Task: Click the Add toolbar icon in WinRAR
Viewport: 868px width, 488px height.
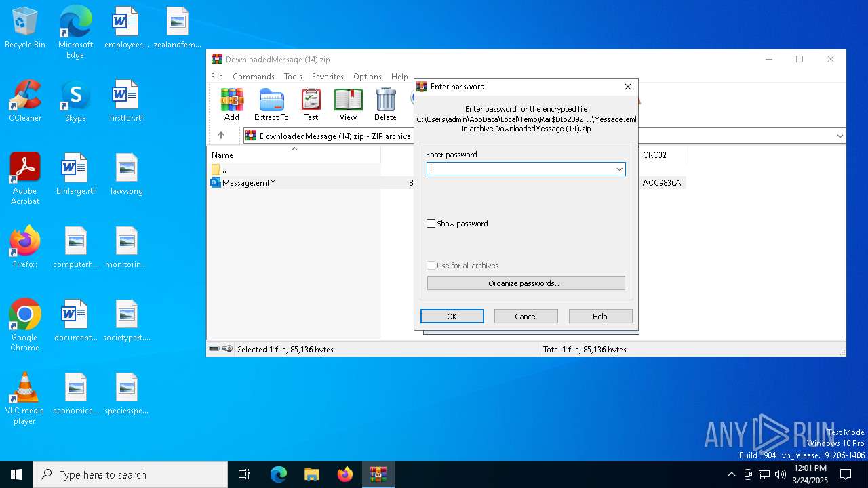Action: [x=232, y=104]
